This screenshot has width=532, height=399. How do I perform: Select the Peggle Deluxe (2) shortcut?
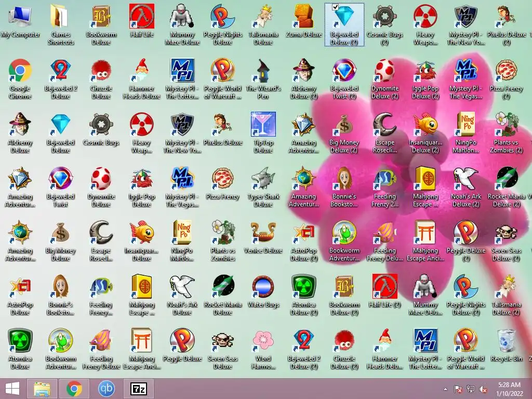(x=466, y=241)
